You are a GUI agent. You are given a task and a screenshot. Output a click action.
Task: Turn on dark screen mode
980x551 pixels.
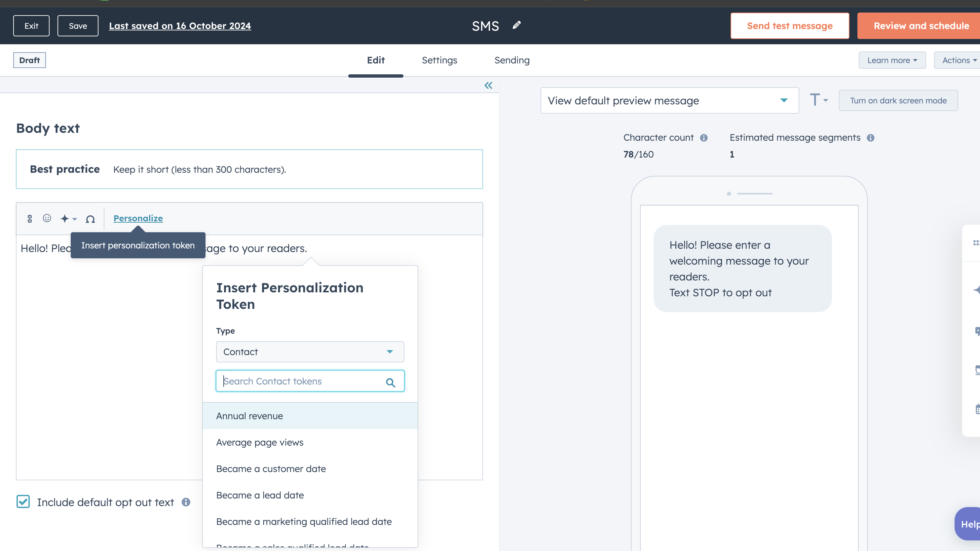[898, 100]
